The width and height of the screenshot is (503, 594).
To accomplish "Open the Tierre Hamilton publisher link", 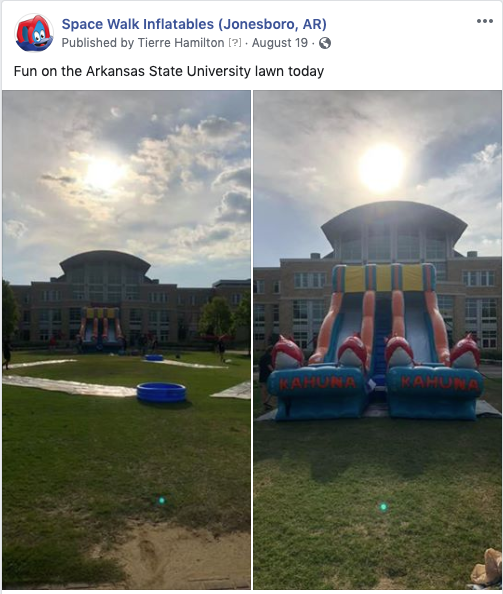I will pyautogui.click(x=181, y=43).
